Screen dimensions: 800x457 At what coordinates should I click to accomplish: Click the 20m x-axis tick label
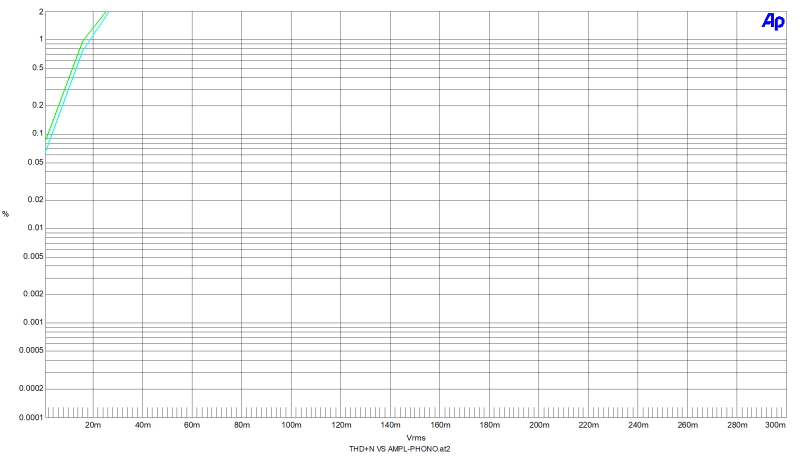93,425
